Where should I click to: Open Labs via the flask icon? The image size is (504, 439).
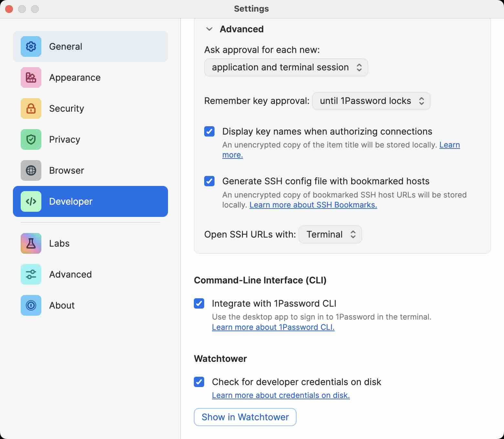(x=31, y=243)
